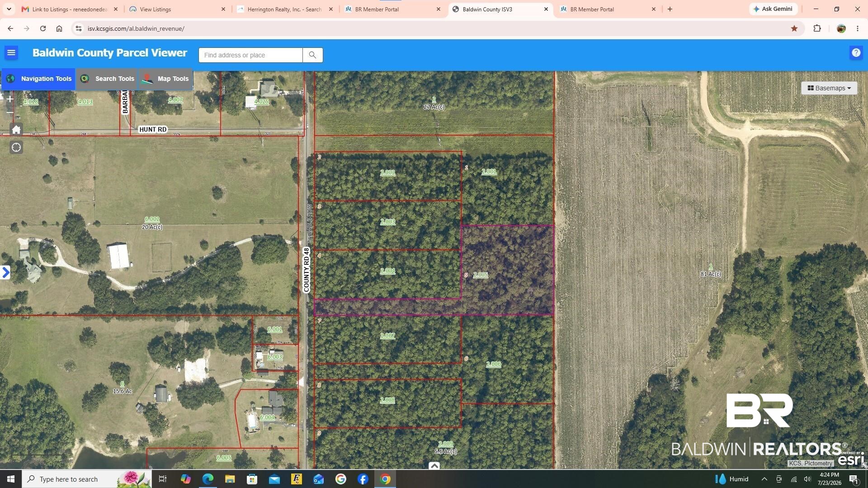Open the tab search dropdown arrow in Chrome

click(x=9, y=9)
